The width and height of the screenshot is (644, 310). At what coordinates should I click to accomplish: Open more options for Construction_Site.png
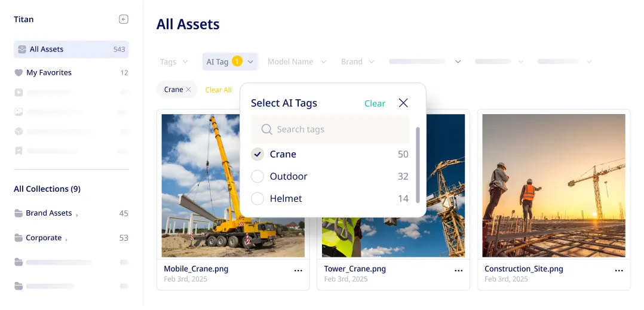[619, 271]
